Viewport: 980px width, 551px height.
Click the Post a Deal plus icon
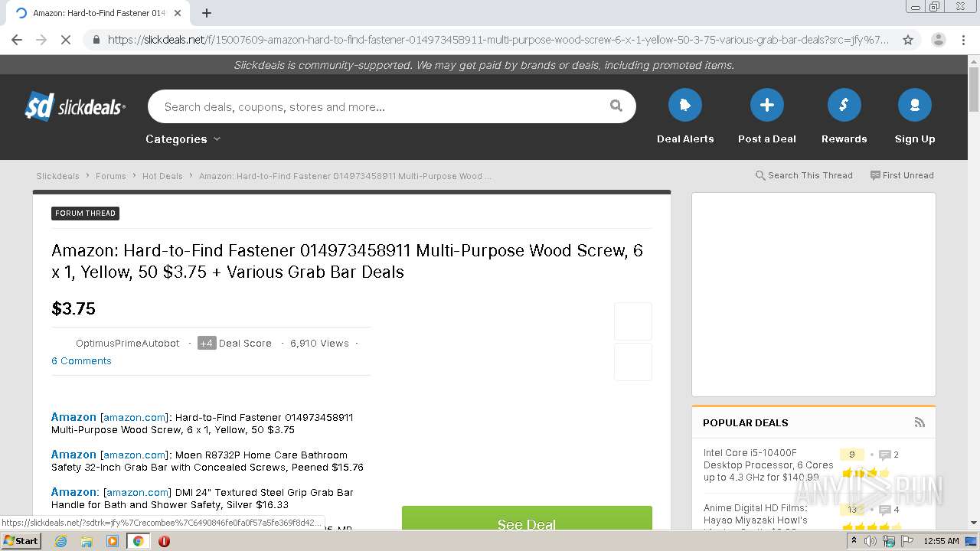[x=767, y=105]
